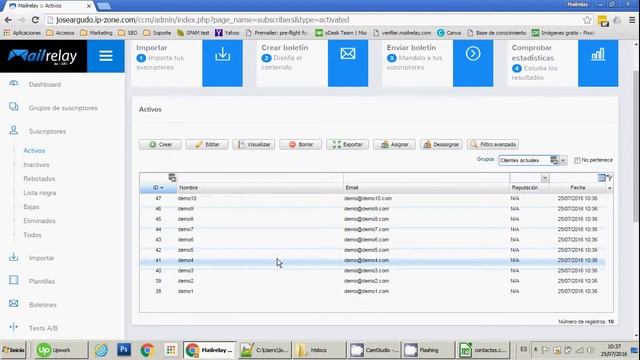
Task: Click the Asignar button
Action: pos(394,144)
